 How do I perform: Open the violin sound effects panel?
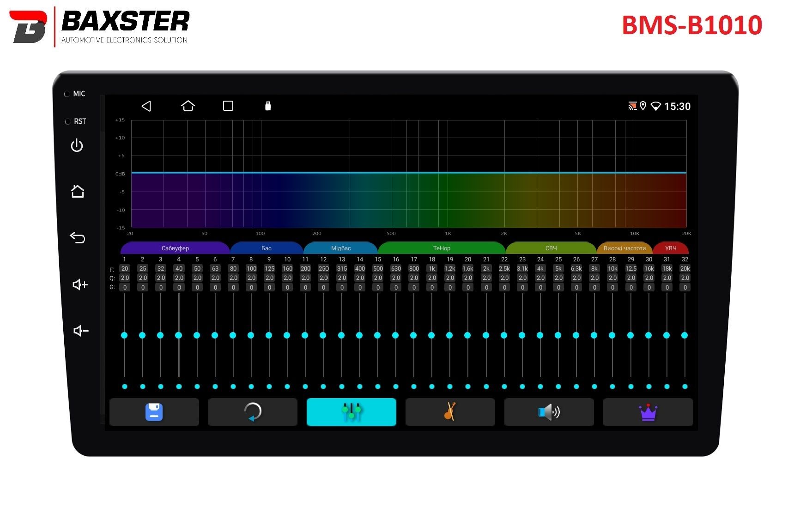[450, 412]
